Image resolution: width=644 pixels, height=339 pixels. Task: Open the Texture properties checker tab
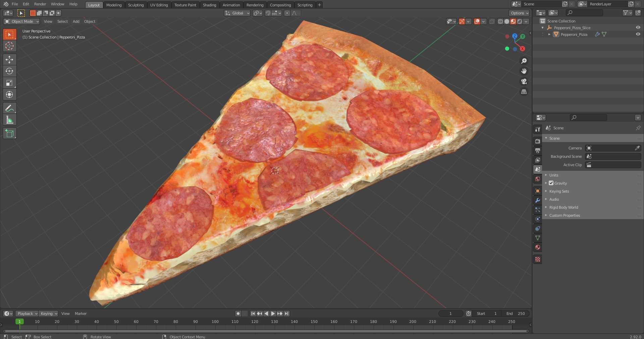538,259
